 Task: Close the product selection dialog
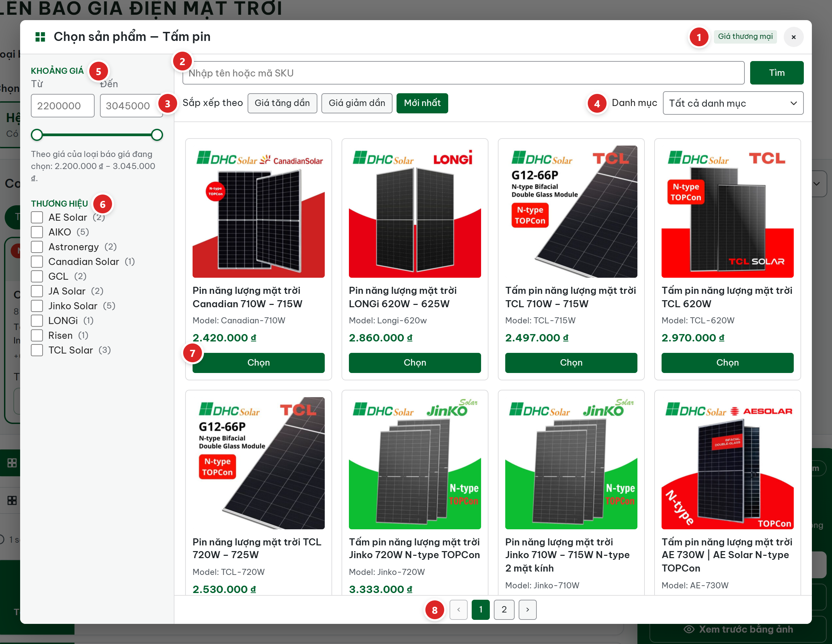[793, 37]
